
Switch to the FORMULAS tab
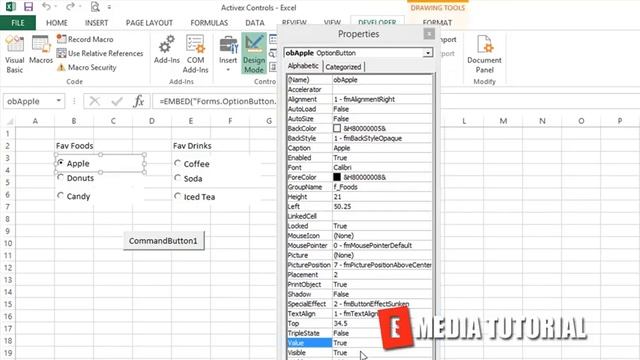pos(209,23)
